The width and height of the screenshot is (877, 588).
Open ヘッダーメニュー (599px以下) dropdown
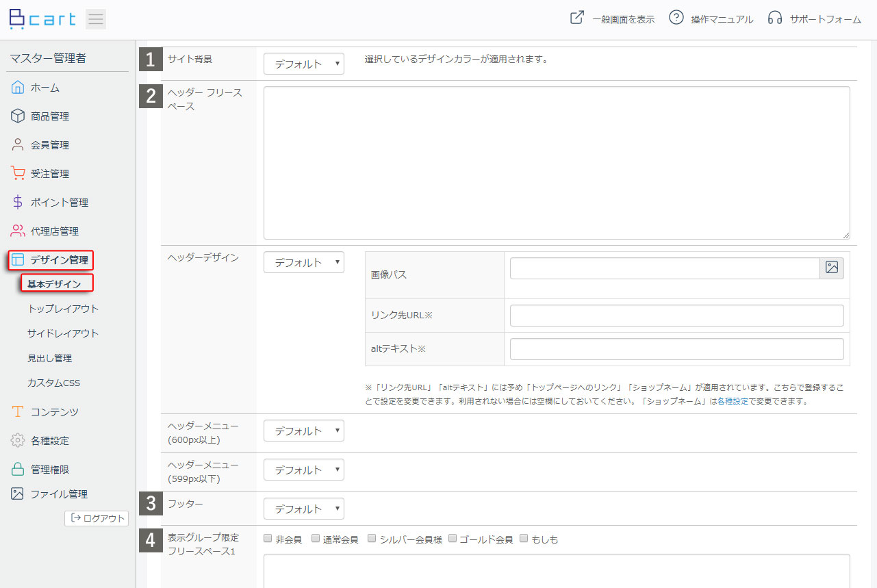click(x=304, y=470)
